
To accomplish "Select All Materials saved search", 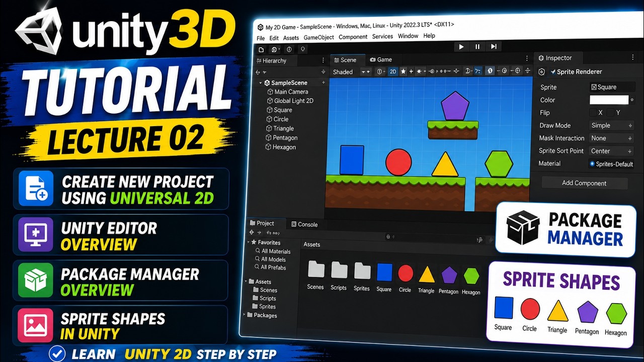I will click(273, 251).
